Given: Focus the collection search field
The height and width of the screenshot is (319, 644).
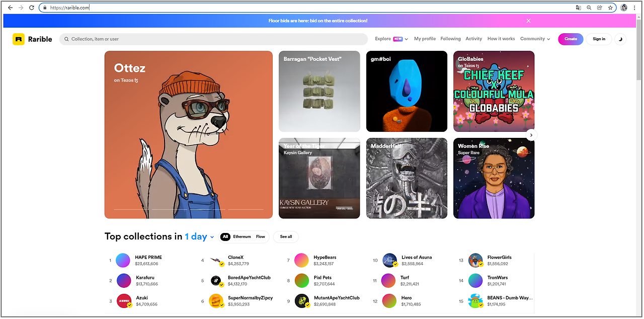Looking at the screenshot, I should (x=214, y=39).
